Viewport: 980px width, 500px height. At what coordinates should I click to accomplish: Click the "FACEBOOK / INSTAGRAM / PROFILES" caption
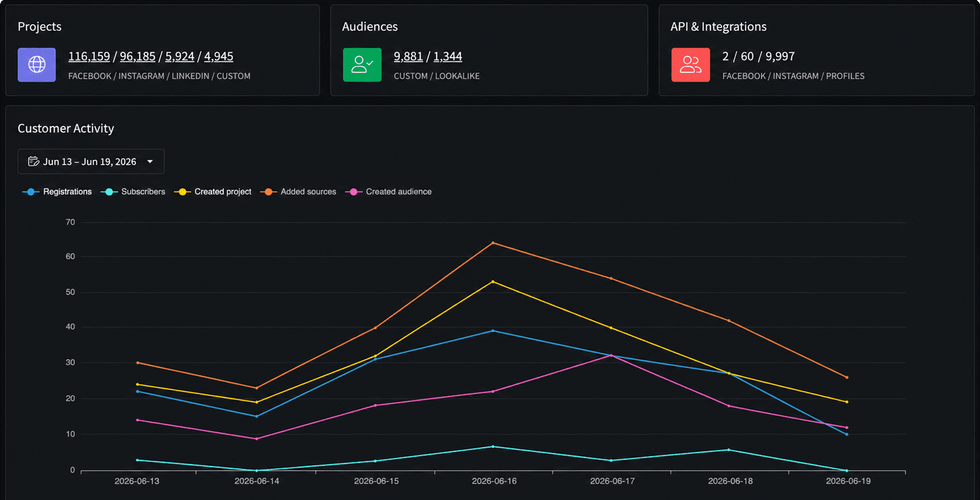pyautogui.click(x=793, y=76)
